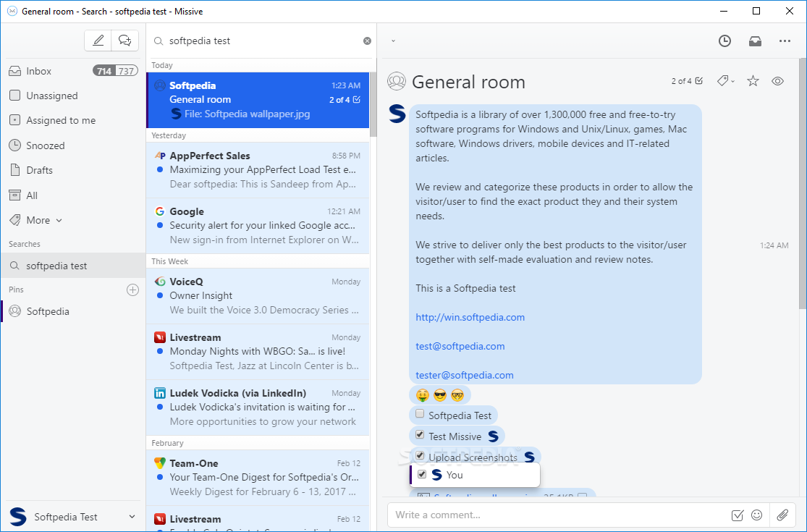Open Ludek Vodicka LinkedIn invitation email
The image size is (807, 532).
click(258, 408)
